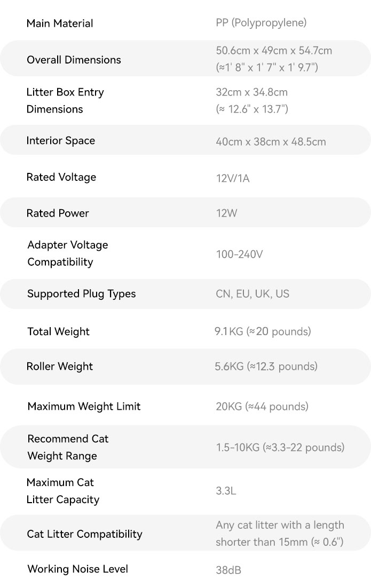371x588 pixels.
Task: Click the Rated Voltage label
Action: (61, 177)
